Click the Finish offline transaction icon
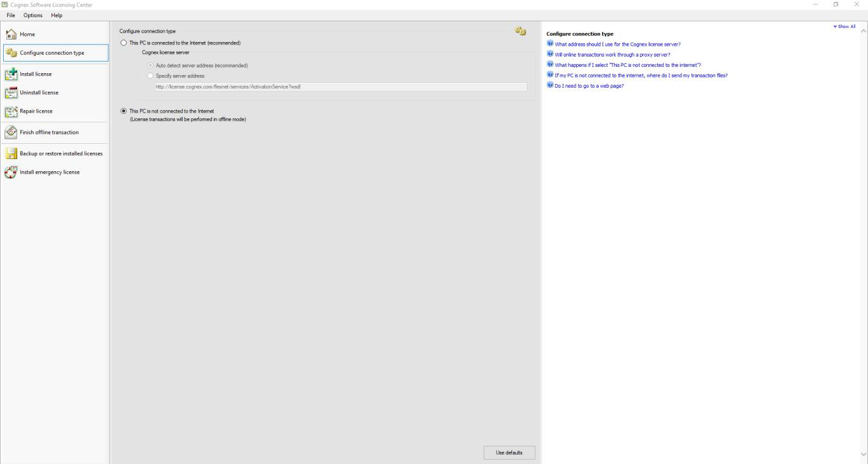This screenshot has width=868, height=464. [x=11, y=132]
